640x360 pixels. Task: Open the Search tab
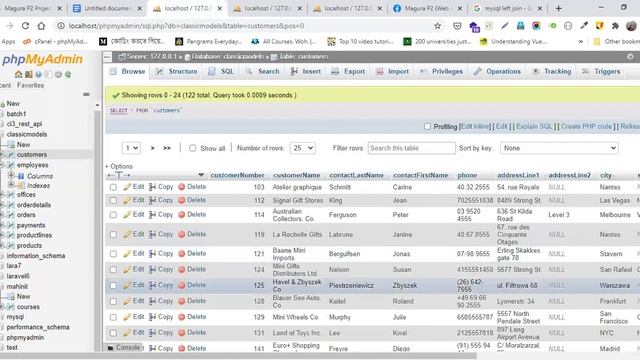pos(262,71)
